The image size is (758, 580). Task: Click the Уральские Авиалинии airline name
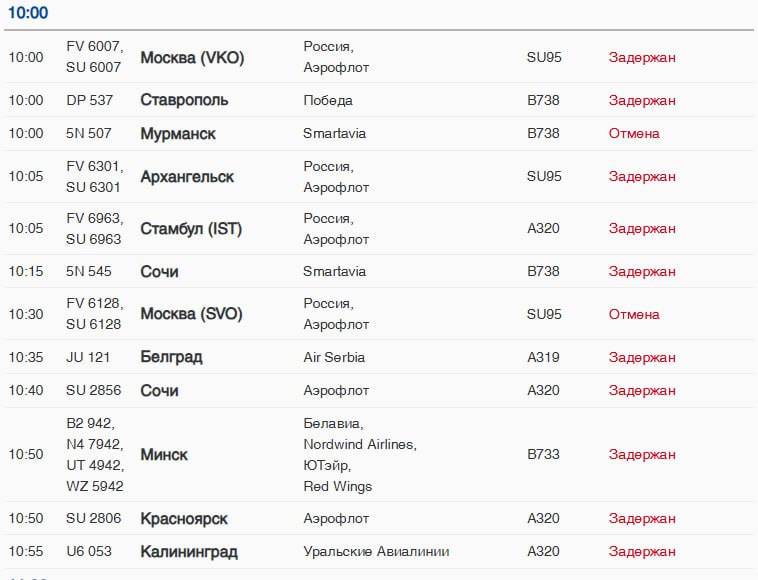(376, 551)
